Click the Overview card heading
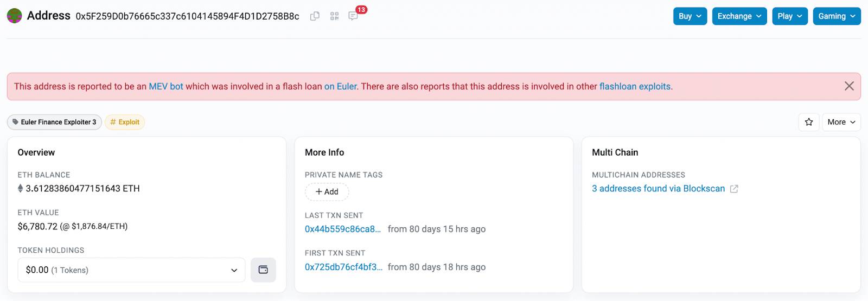Viewport: 868px width, 301px height. pos(36,152)
